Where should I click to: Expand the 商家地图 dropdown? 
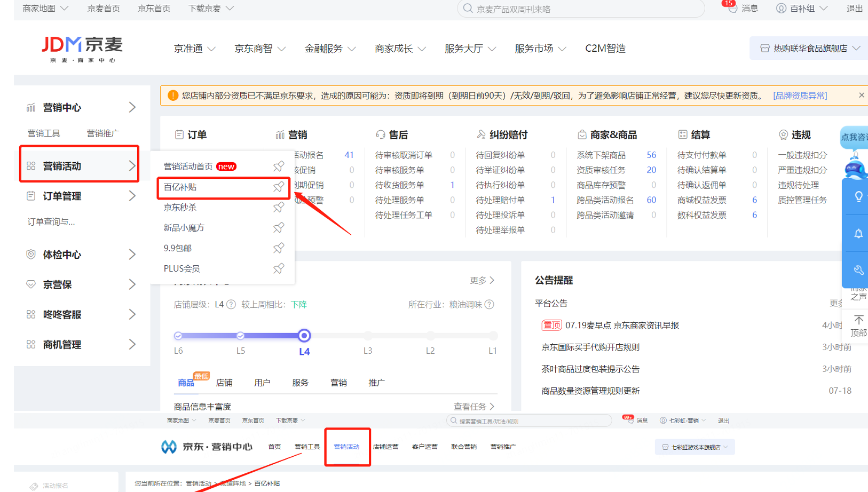coord(45,9)
